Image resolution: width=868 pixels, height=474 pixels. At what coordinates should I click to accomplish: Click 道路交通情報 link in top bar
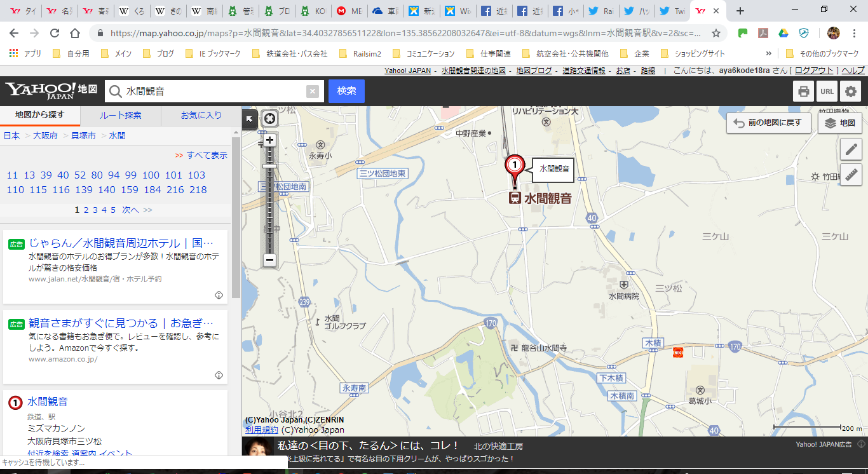click(584, 71)
